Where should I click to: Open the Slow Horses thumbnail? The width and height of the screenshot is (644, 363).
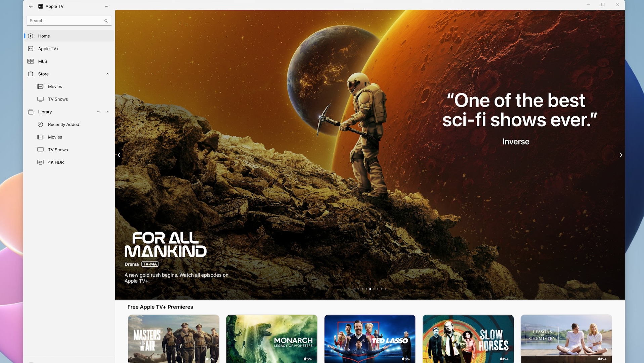[x=468, y=339]
